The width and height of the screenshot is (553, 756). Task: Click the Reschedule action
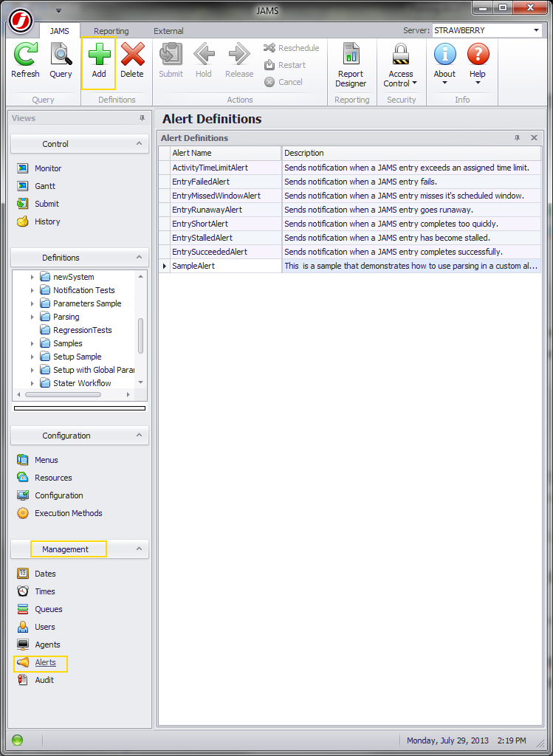click(x=292, y=48)
